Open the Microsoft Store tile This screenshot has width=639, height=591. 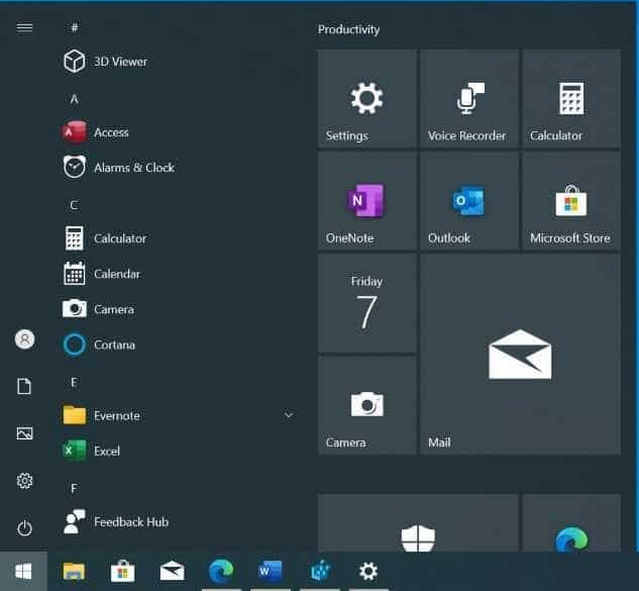[571, 201]
